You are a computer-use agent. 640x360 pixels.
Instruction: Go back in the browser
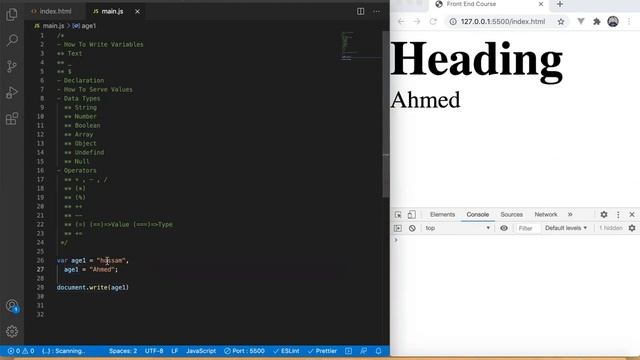401,22
